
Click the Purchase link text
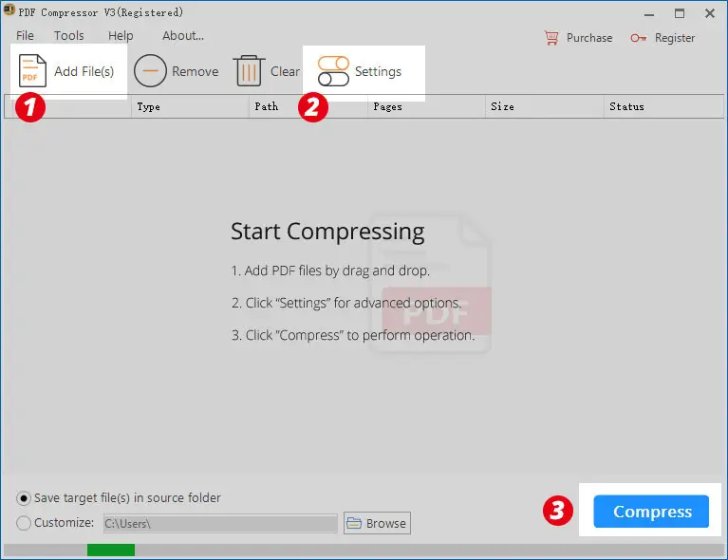coord(589,38)
